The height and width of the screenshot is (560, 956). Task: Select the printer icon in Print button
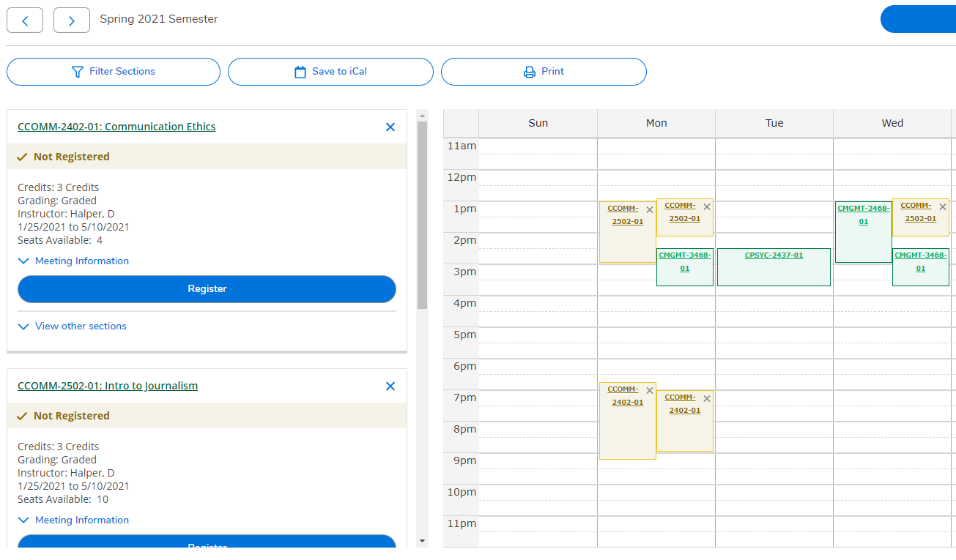pyautogui.click(x=528, y=71)
